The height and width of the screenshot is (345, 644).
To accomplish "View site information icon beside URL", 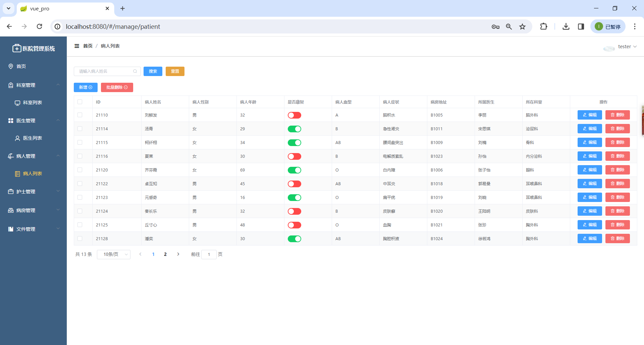I will (x=58, y=26).
